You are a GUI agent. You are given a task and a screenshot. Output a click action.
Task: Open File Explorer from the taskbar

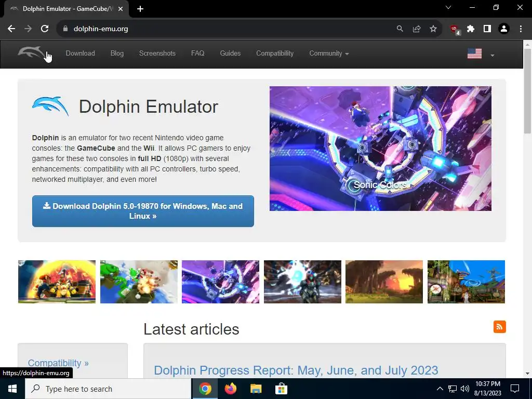pos(256,389)
